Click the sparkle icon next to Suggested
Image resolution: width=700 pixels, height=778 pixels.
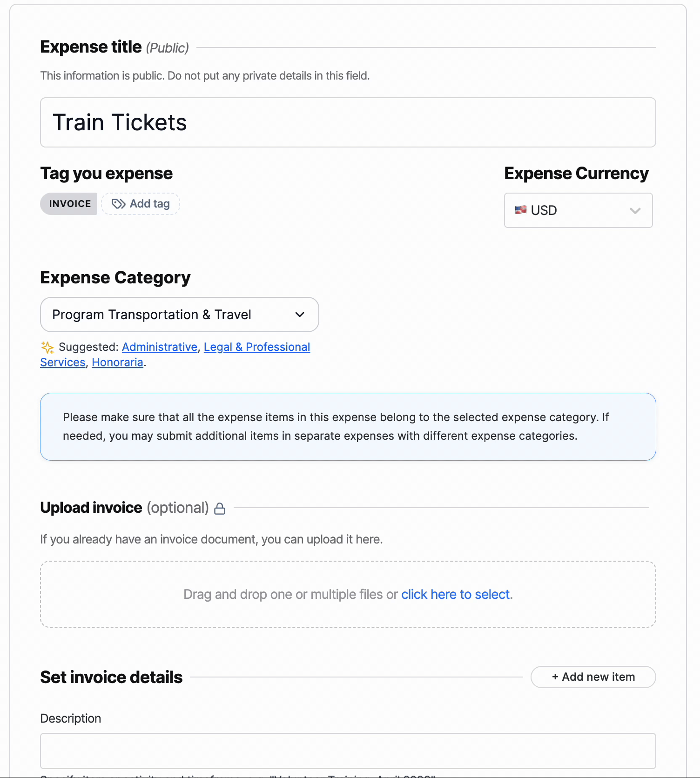47,347
